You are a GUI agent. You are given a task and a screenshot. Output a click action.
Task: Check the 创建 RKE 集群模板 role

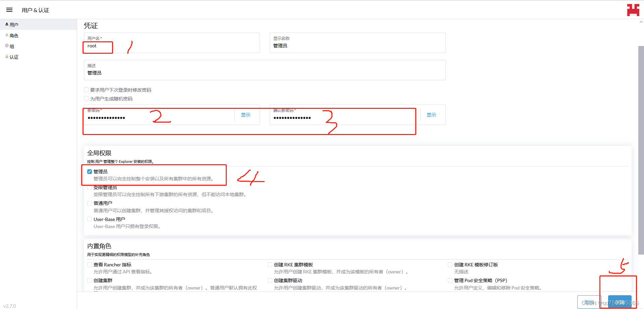pos(270,265)
